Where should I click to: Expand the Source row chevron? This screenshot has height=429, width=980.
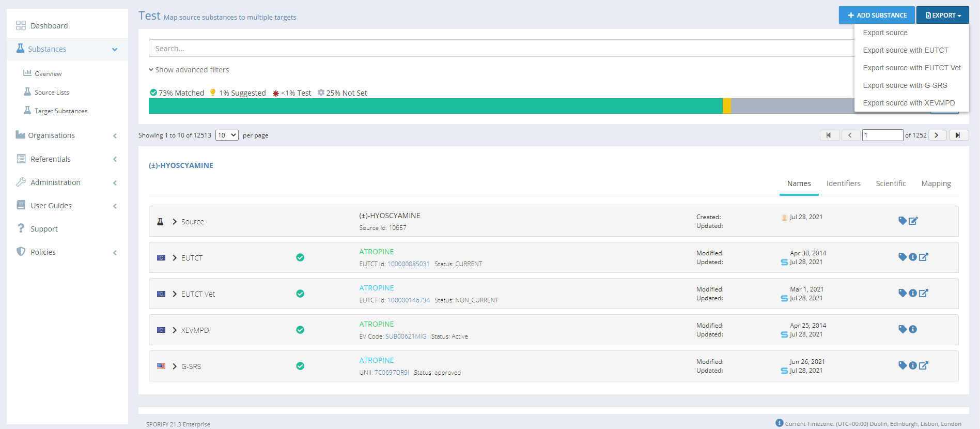coord(175,222)
